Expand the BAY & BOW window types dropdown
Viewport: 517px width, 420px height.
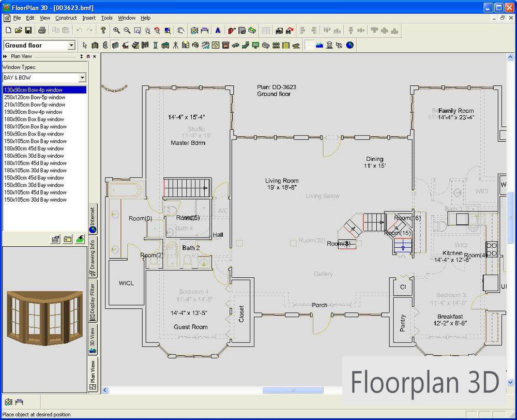(x=82, y=78)
